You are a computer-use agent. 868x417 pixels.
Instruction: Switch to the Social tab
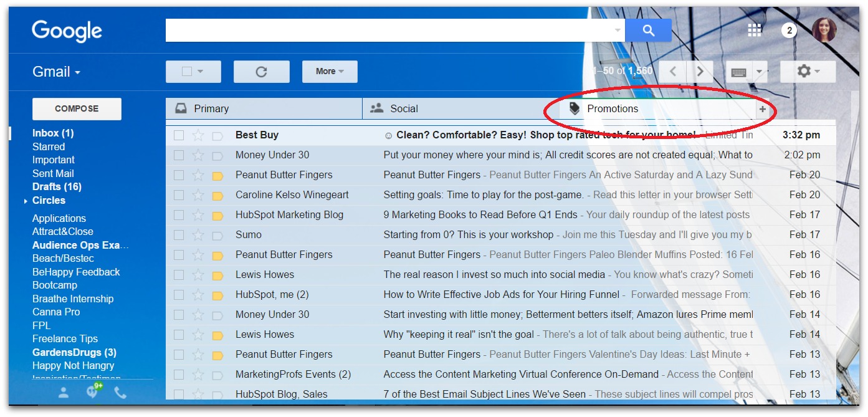460,108
